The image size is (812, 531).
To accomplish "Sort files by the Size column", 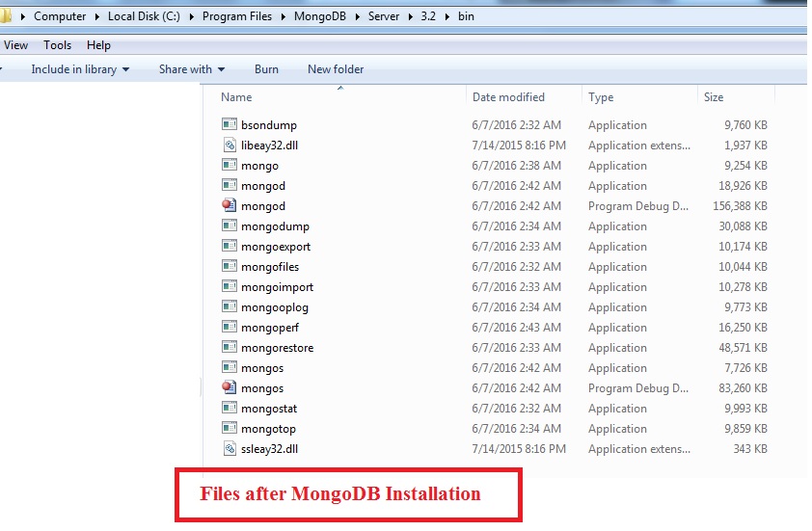I will tap(713, 96).
